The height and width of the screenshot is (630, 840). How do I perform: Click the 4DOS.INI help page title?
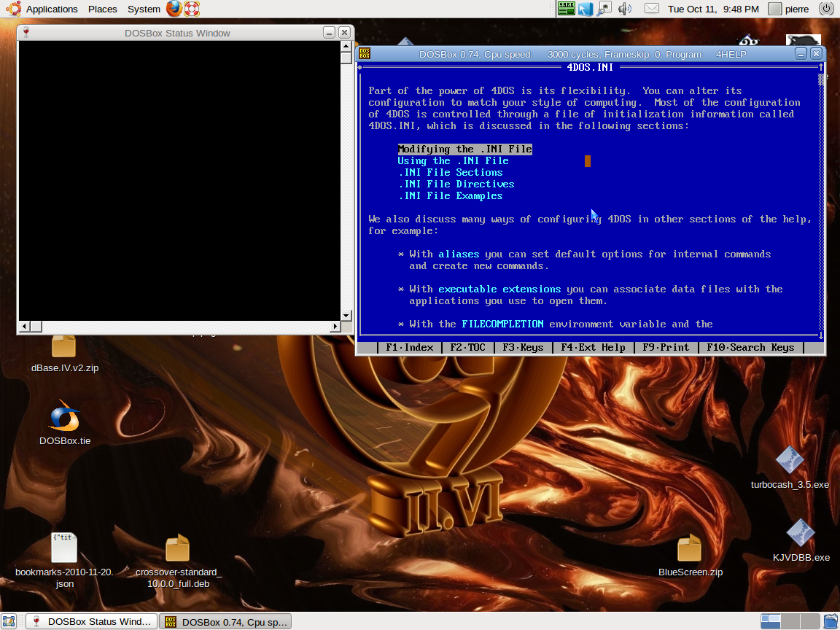[x=590, y=68]
